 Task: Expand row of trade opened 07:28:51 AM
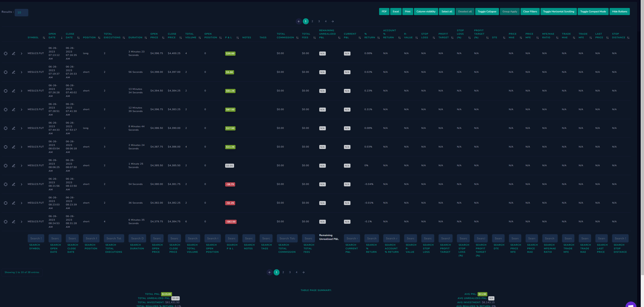tap(22, 110)
